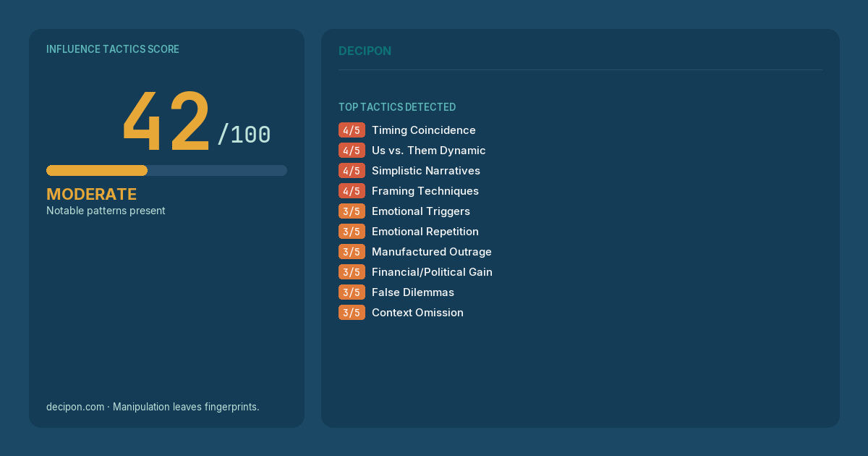Click 4/5 badge beside Framing Techniques
The width and height of the screenshot is (868, 456).
(x=352, y=191)
